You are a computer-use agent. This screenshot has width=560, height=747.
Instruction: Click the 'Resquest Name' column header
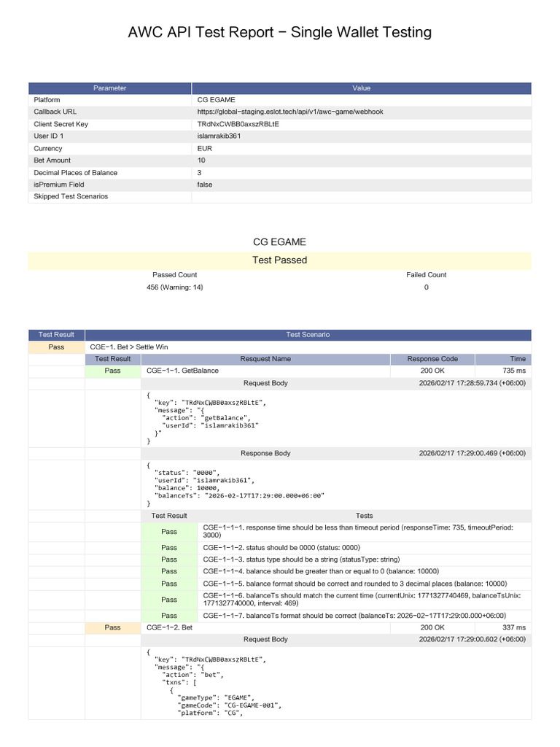click(x=265, y=359)
